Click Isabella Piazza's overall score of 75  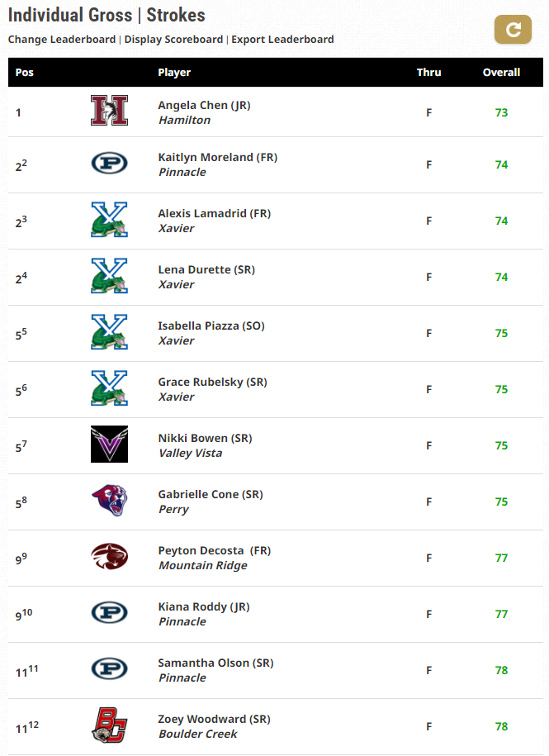click(501, 333)
